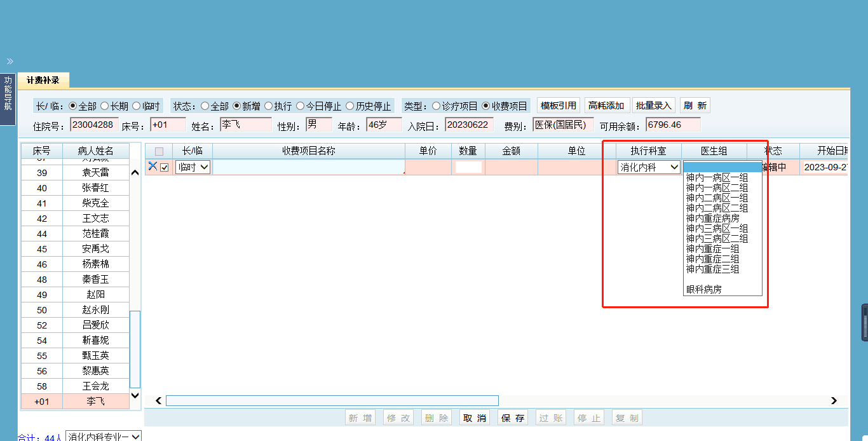Click the table's right scroll arrow
This screenshot has height=441, width=868.
click(x=834, y=401)
